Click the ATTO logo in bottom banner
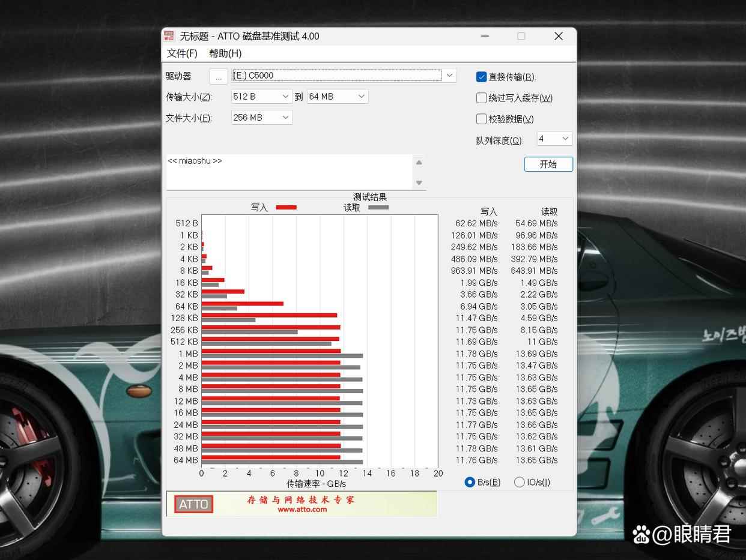The width and height of the screenshot is (746, 560). point(193,504)
